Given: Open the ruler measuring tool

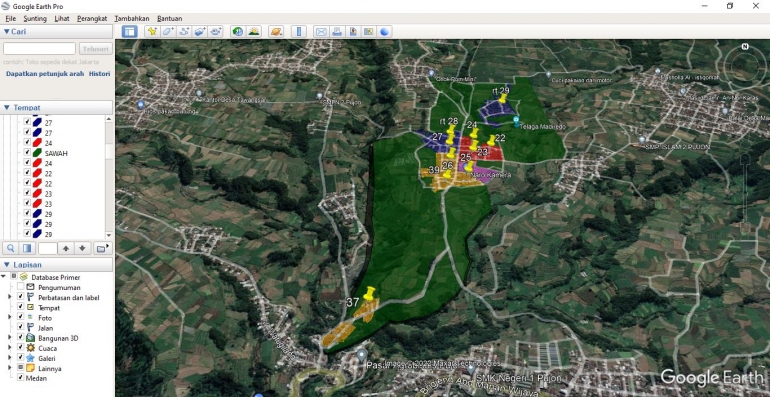Looking at the screenshot, I should (x=299, y=32).
